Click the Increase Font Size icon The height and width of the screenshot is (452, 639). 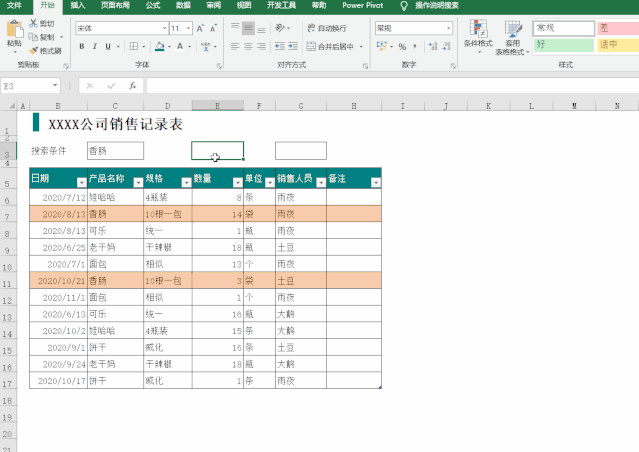click(200, 28)
